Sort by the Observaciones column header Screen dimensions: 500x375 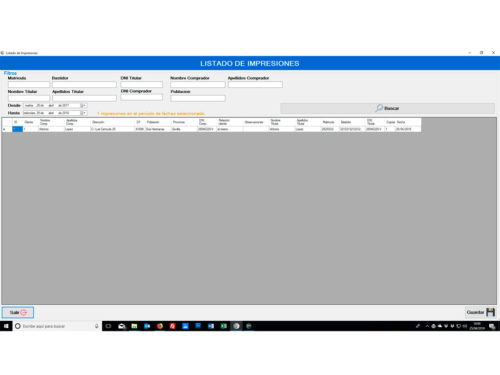point(256,122)
